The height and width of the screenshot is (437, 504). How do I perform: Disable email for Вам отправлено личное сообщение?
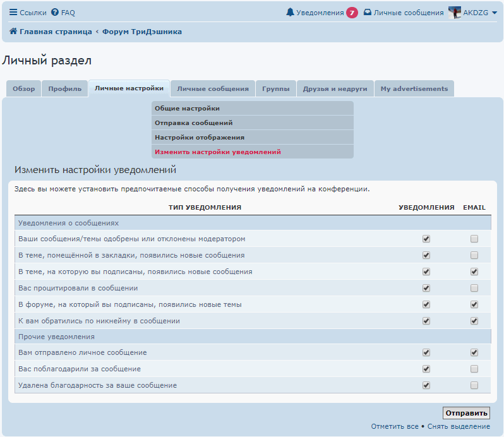(474, 352)
